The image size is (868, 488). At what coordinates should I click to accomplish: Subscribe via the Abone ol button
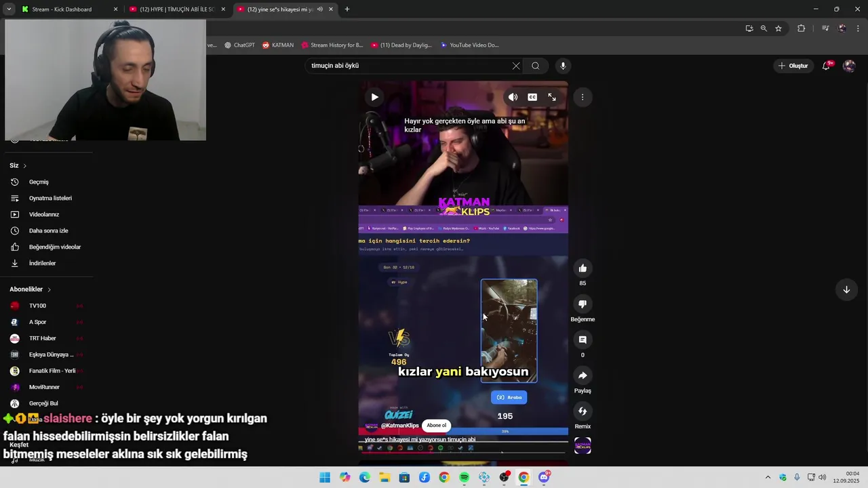pos(437,426)
